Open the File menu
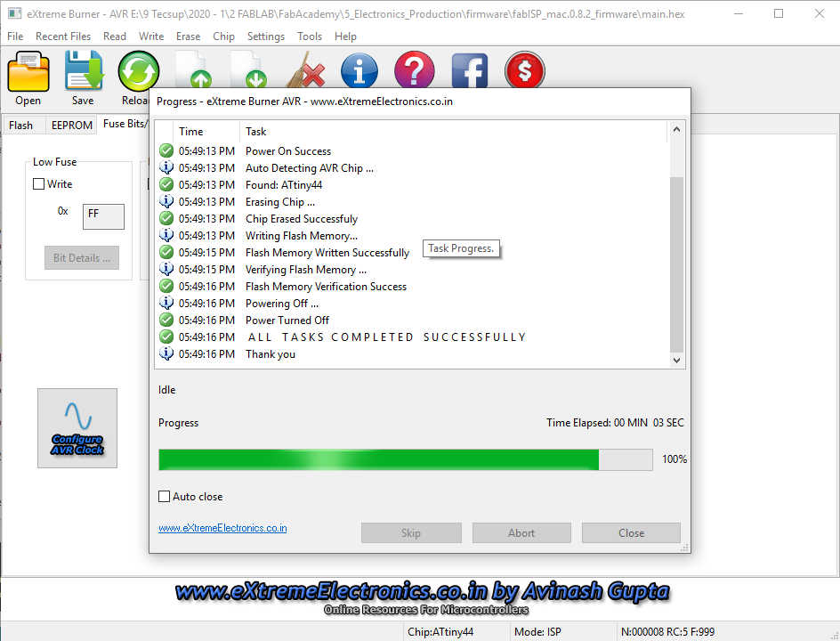This screenshot has height=641, width=840. tap(15, 37)
